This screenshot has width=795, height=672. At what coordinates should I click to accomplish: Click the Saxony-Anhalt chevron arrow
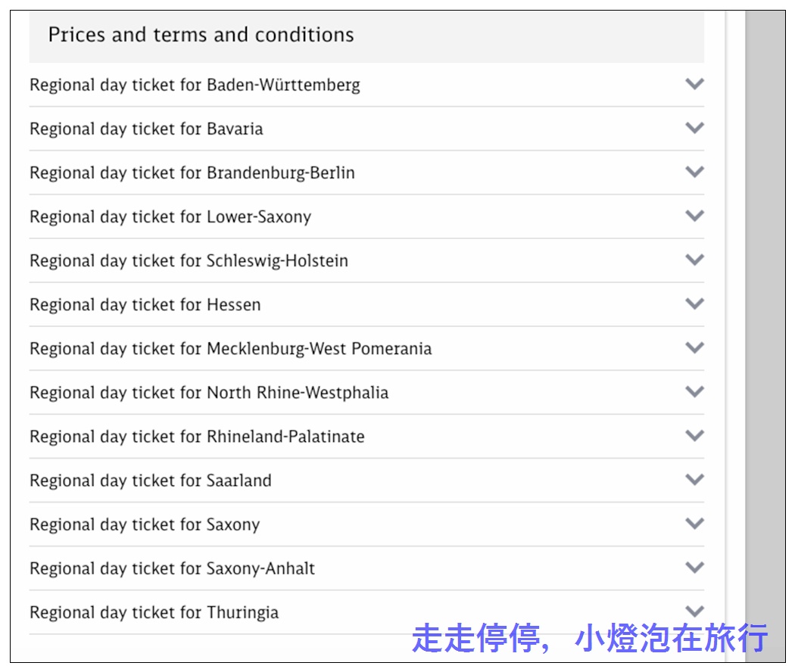(694, 567)
